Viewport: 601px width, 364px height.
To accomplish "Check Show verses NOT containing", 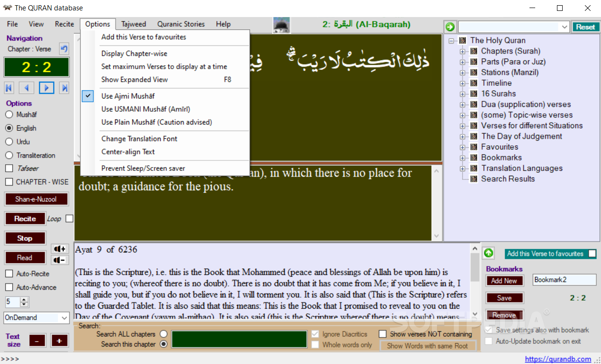I will tap(383, 334).
